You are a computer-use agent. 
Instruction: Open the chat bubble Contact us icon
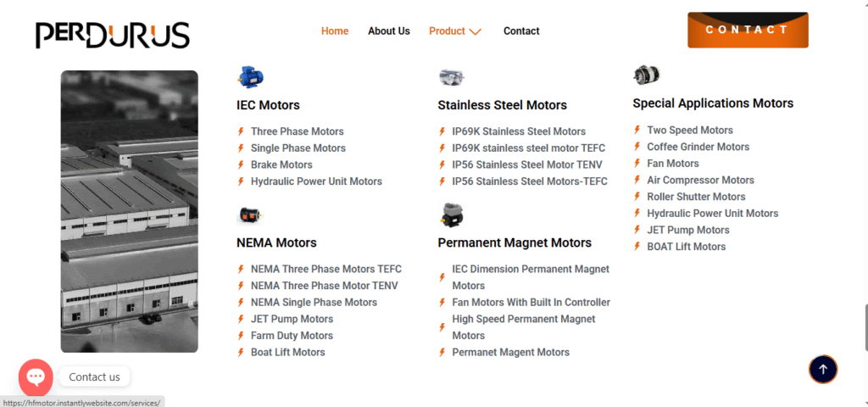tap(36, 377)
